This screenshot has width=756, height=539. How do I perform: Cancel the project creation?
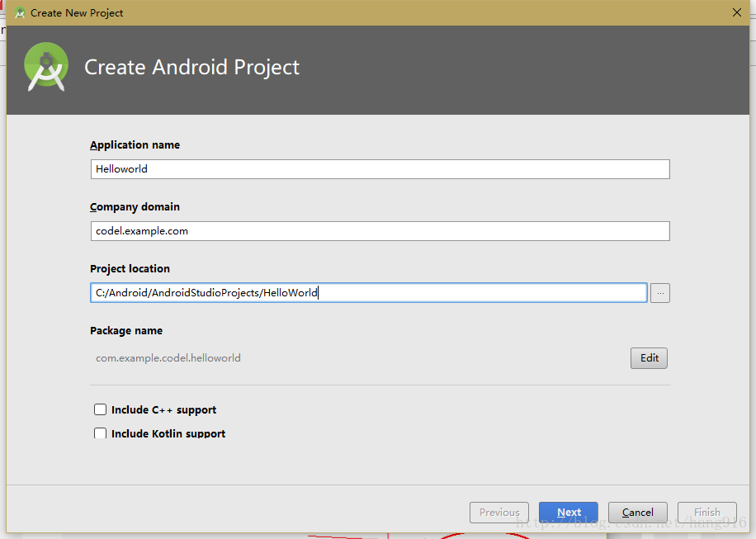(x=637, y=512)
